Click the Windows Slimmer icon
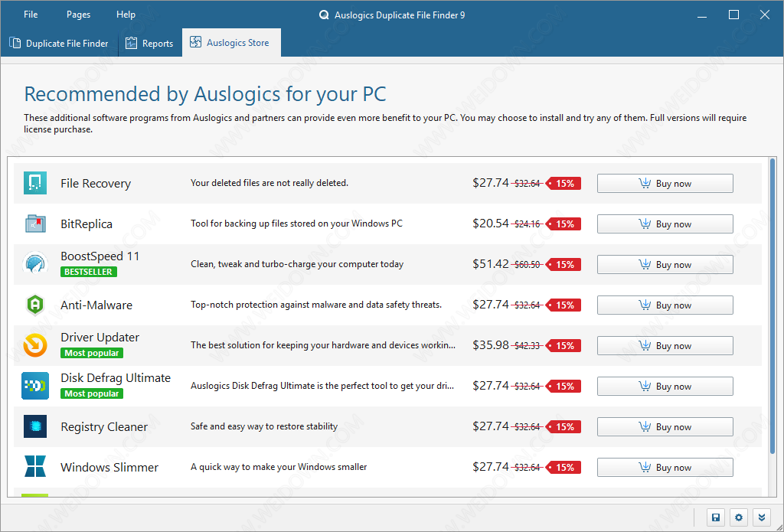The height and width of the screenshot is (532, 784). 35,466
